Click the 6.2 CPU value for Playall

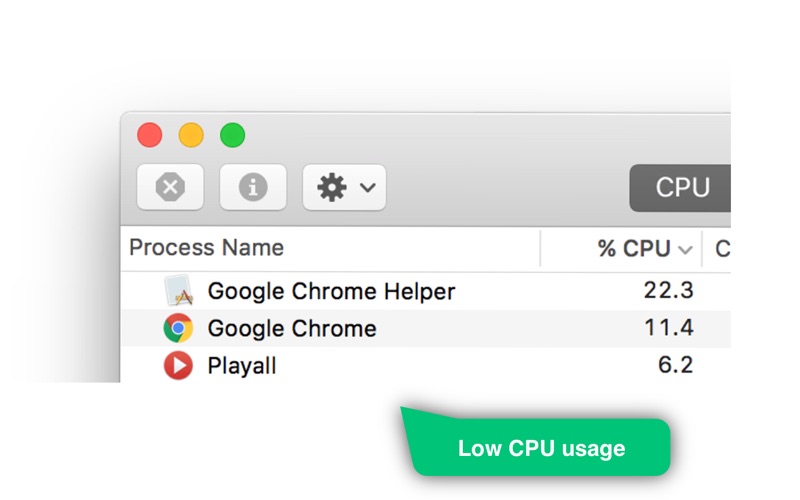click(x=676, y=365)
